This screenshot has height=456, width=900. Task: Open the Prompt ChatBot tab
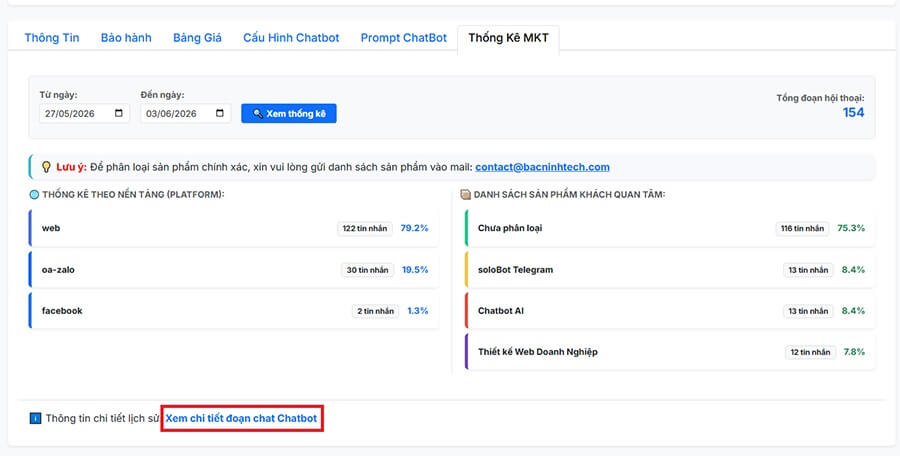pos(404,38)
